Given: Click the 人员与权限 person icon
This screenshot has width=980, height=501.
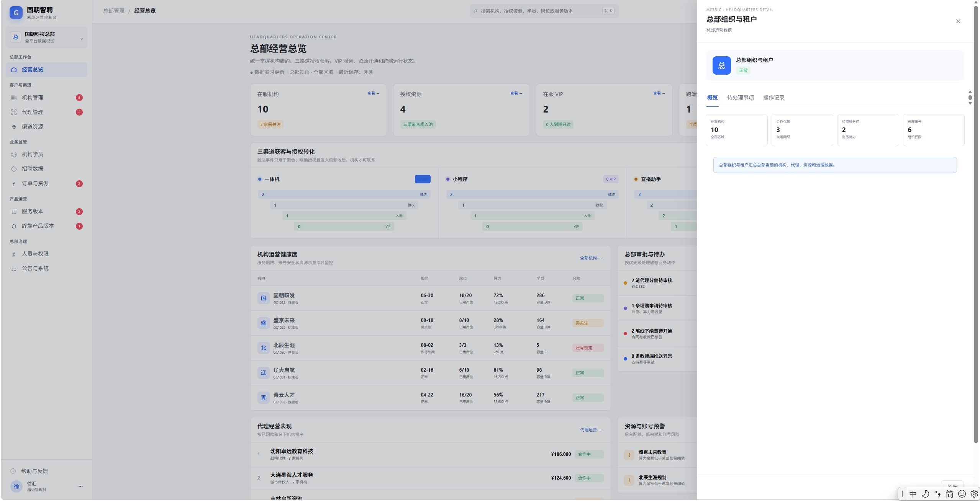Looking at the screenshot, I should click(x=14, y=254).
